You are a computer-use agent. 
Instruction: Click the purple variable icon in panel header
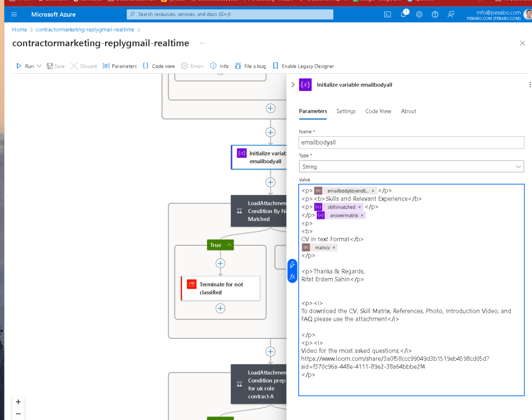(x=305, y=85)
